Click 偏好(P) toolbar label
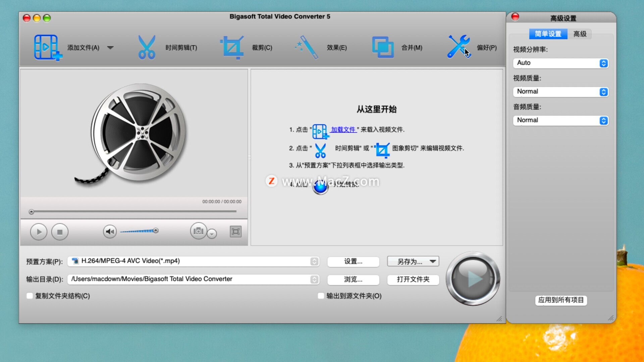The image size is (644, 362). click(x=487, y=48)
